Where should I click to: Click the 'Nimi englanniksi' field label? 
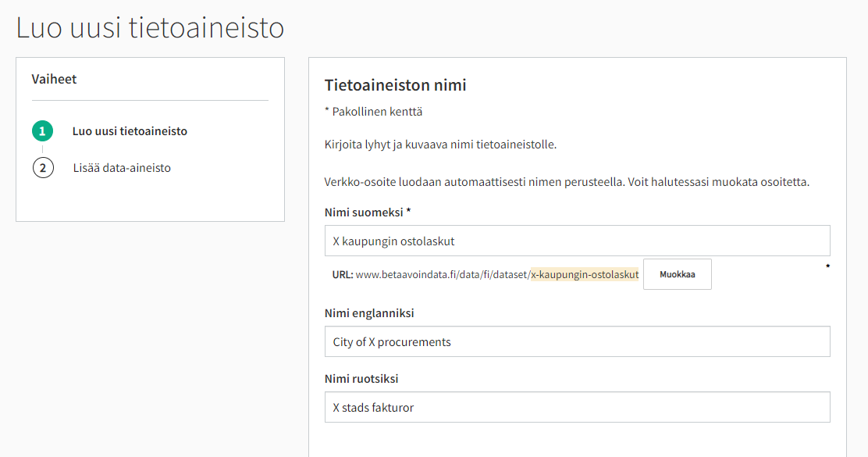click(369, 313)
